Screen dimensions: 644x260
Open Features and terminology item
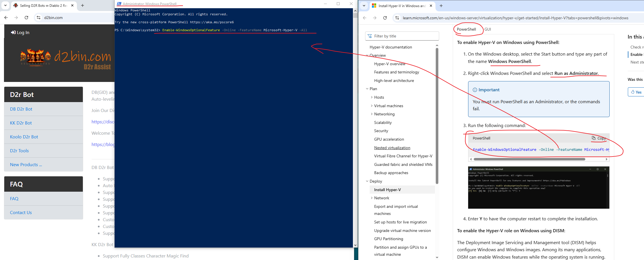click(x=396, y=72)
